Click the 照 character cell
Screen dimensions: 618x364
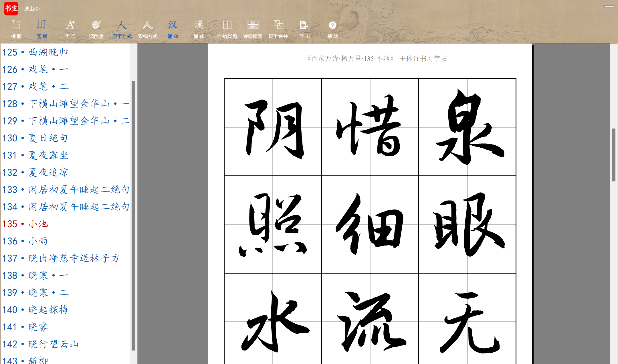pos(273,224)
